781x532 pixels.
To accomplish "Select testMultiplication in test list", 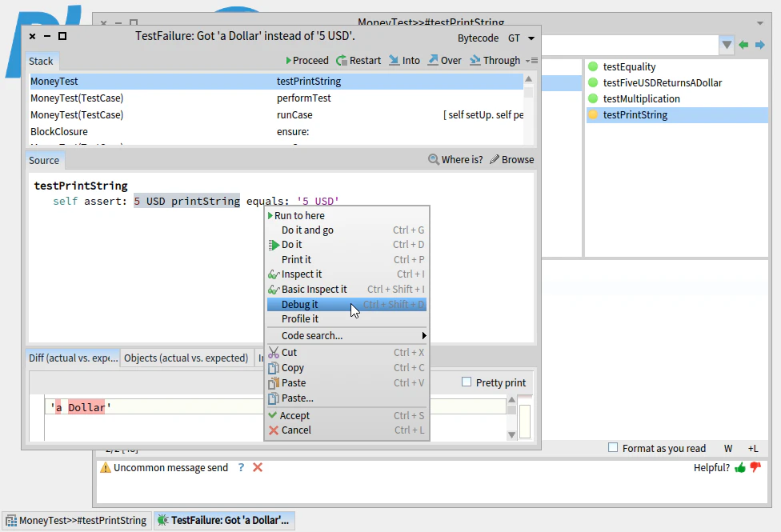I will point(677,98).
